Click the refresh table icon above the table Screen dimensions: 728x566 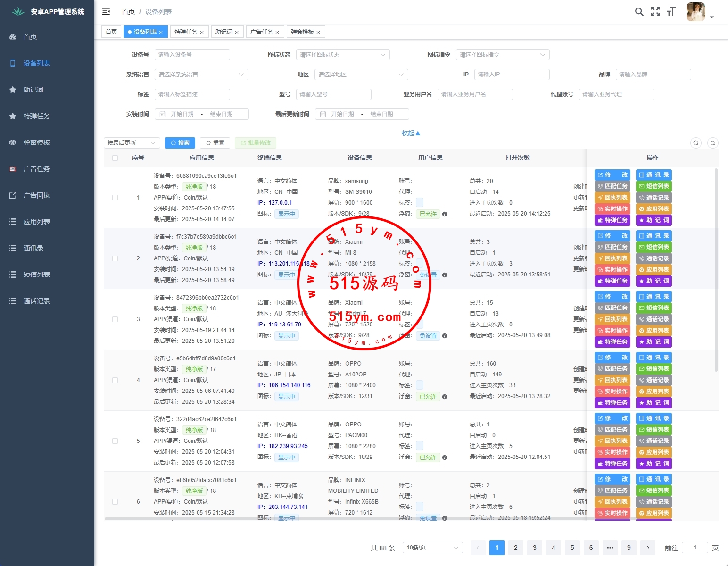tap(713, 143)
